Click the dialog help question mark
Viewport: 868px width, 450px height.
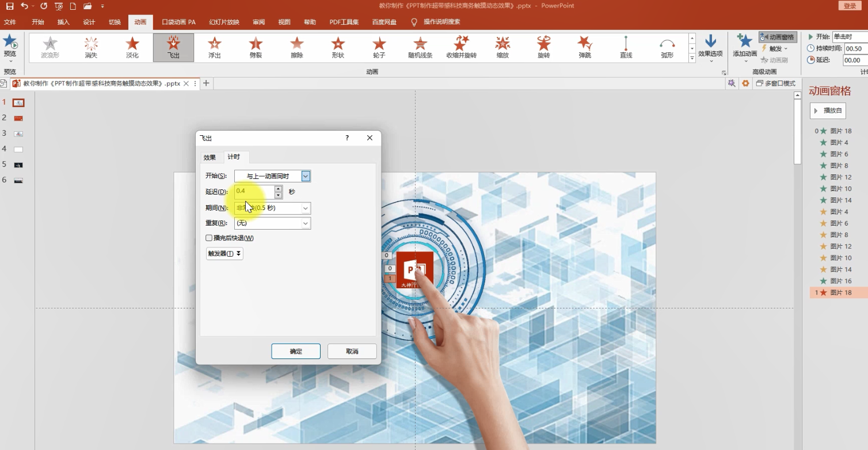tap(347, 138)
